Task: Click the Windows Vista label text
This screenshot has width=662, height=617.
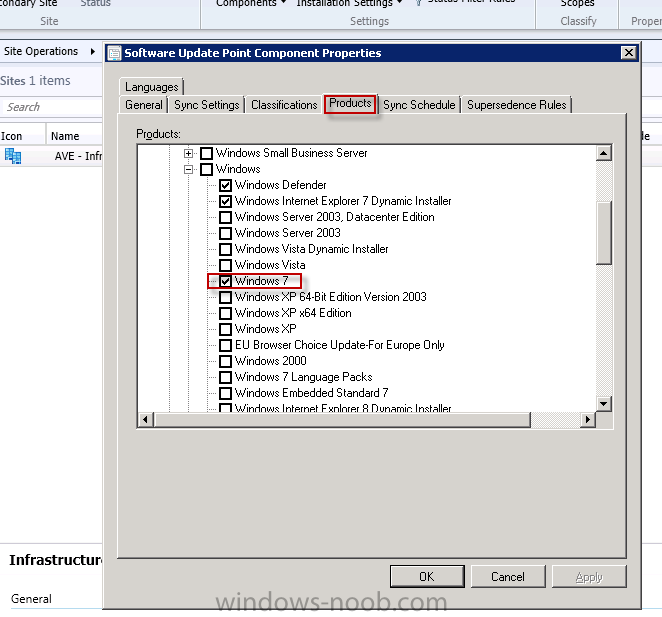Action: (x=270, y=265)
